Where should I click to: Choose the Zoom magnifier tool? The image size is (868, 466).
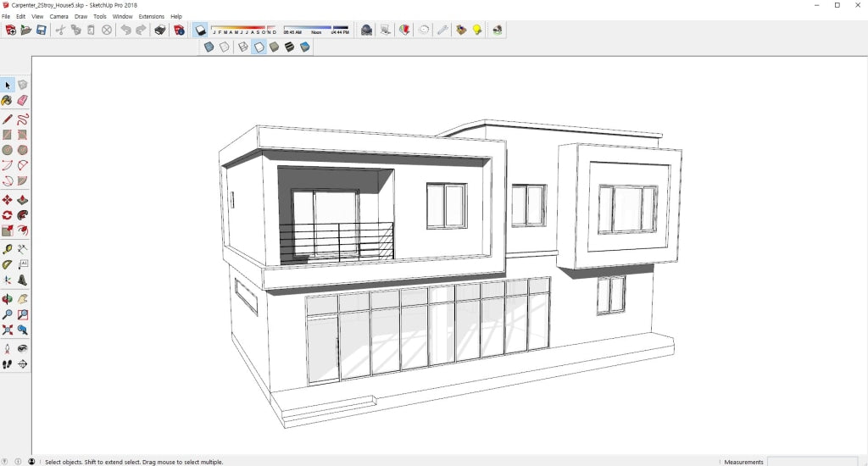click(7, 314)
